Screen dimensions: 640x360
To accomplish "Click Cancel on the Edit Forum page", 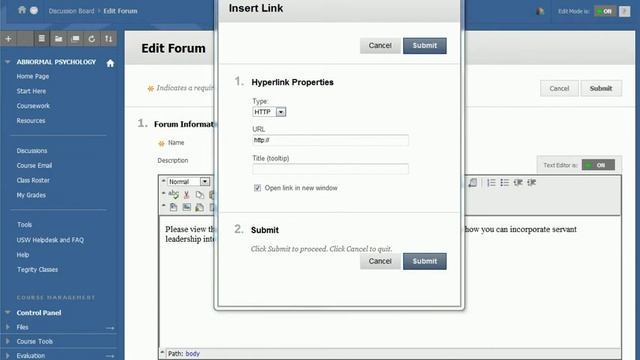I will 559,89.
